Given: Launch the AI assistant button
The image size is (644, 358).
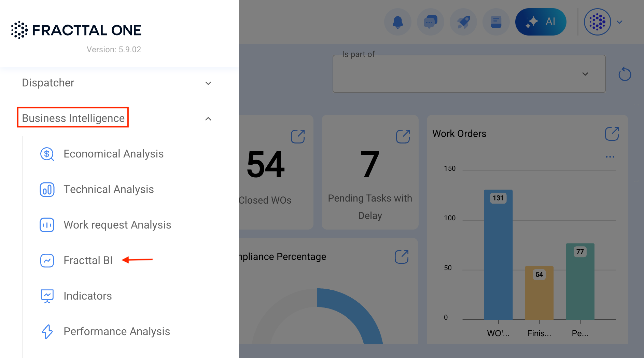Looking at the screenshot, I should tap(541, 22).
